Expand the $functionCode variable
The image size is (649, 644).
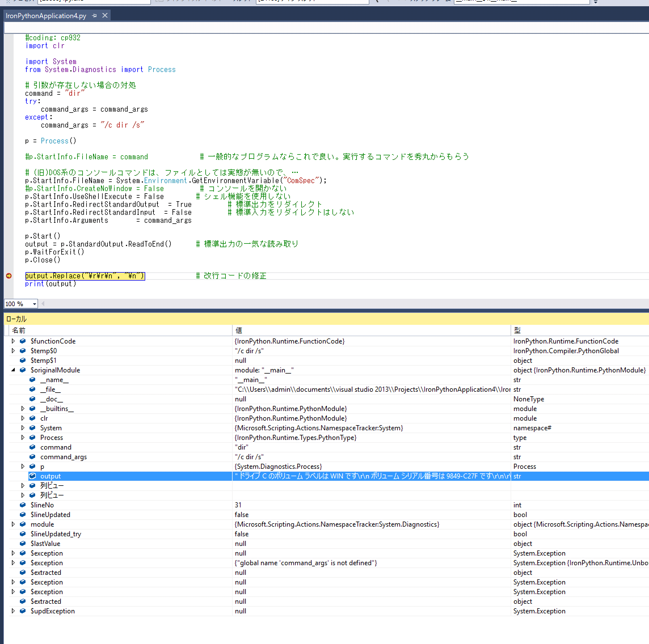pos(13,341)
